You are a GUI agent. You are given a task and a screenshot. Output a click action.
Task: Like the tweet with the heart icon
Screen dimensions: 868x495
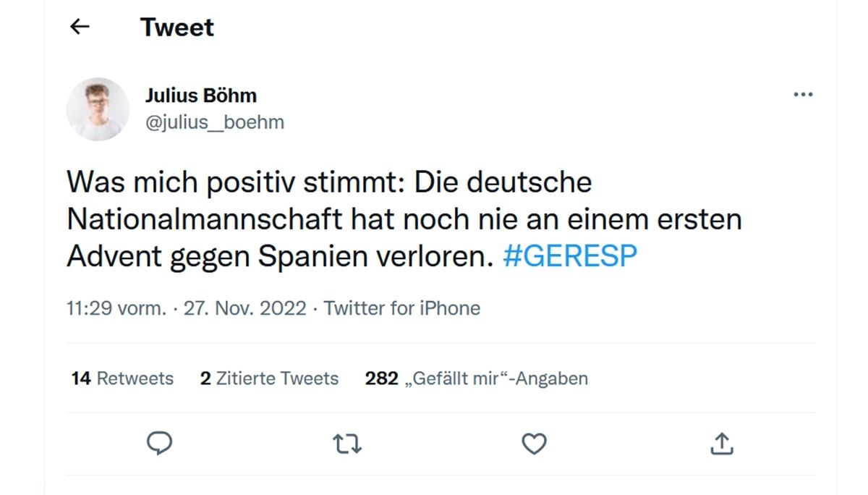pos(534,444)
